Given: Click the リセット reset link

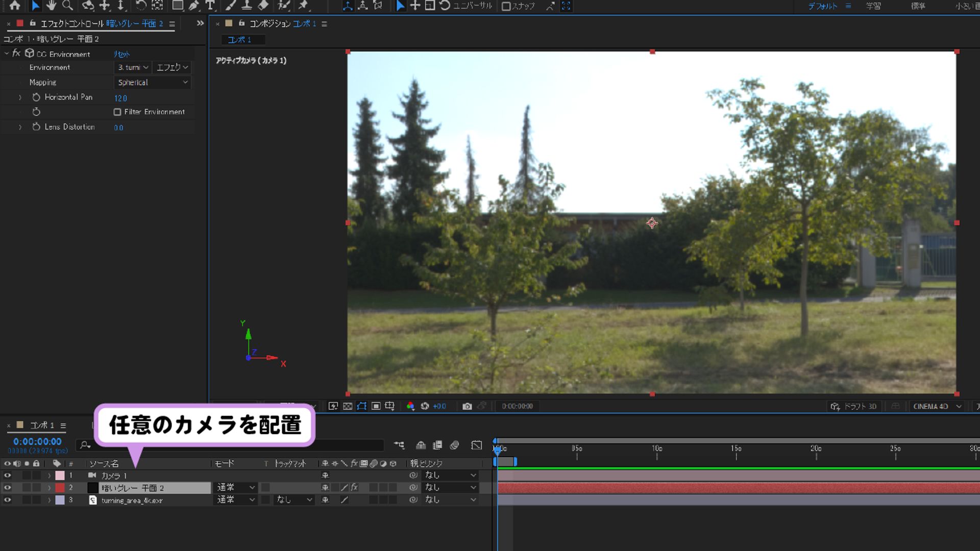Looking at the screenshot, I should (121, 54).
